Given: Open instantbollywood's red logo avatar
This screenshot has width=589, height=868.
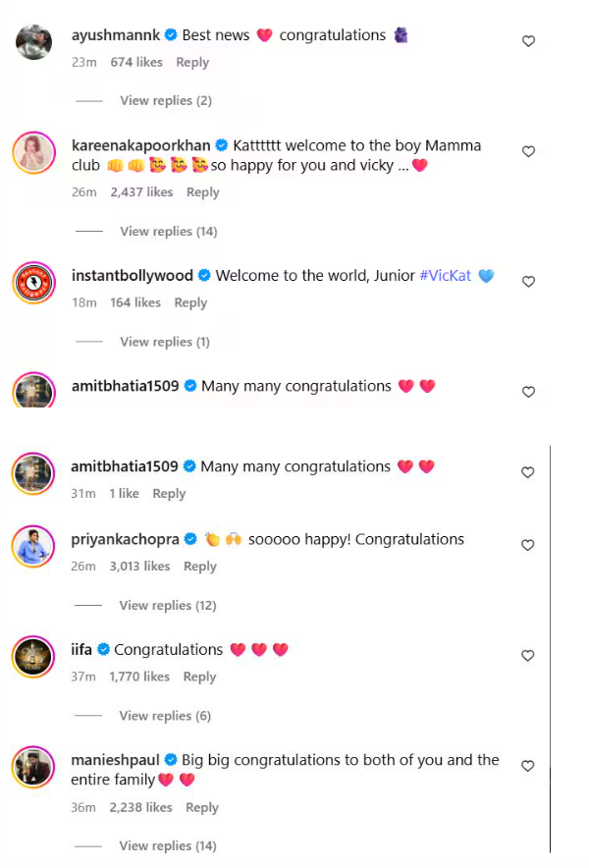Looking at the screenshot, I should click(33, 283).
